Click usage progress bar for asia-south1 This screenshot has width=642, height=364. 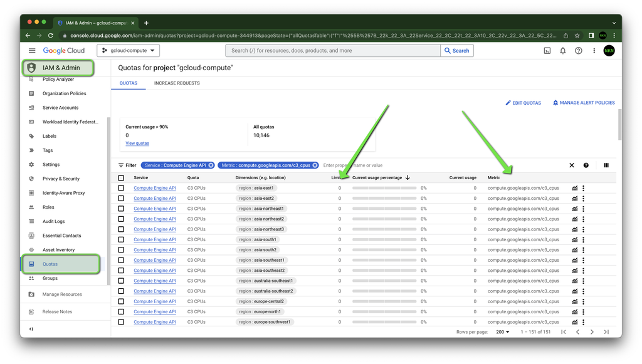point(384,240)
